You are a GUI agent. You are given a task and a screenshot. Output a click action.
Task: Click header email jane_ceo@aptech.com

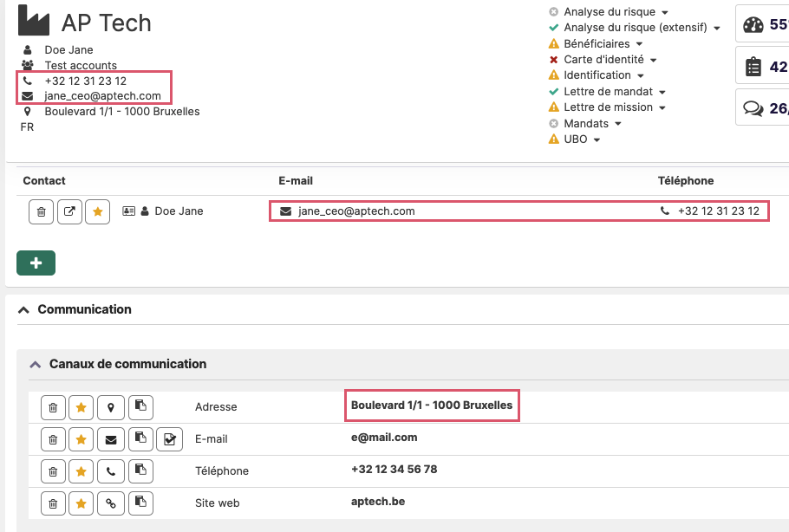point(102,96)
